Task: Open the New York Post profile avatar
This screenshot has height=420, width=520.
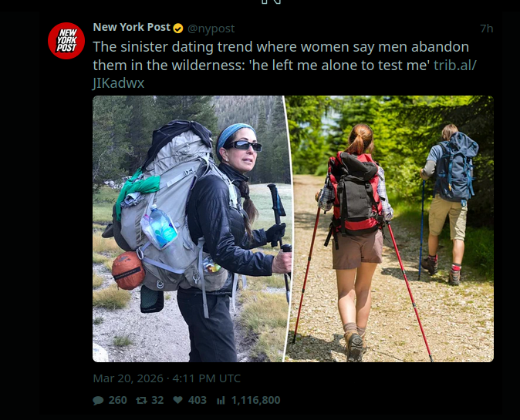Action: pyautogui.click(x=66, y=41)
